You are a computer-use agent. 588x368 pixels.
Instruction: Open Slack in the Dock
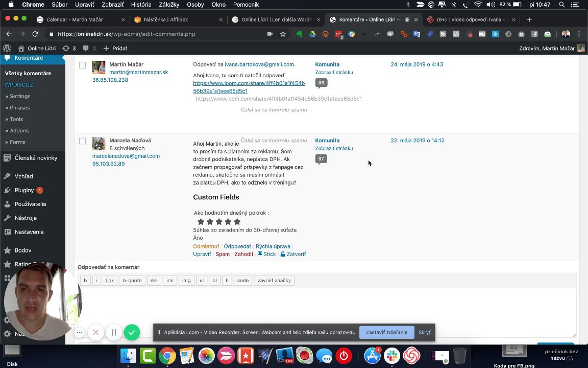coord(392,355)
